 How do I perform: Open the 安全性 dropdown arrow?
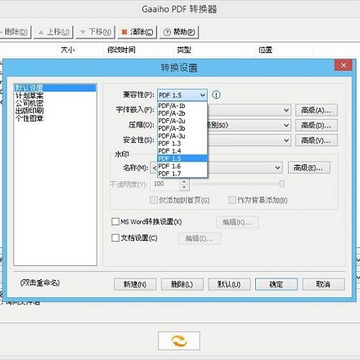click(287, 140)
